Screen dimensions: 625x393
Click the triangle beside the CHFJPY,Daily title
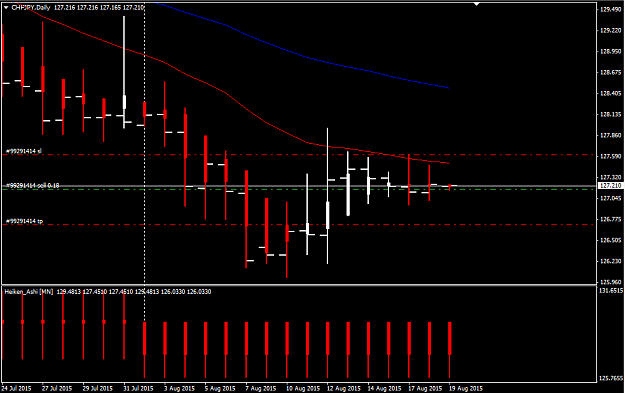pos(6,8)
